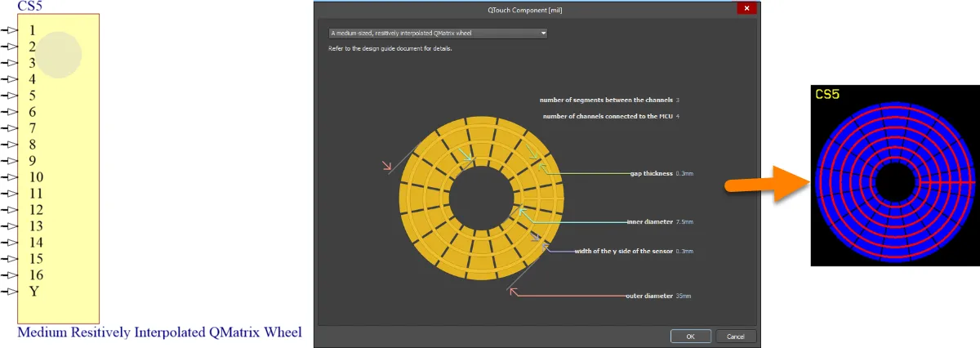Click 'number of channels connected to the MCU' label
This screenshot has width=980, height=348.
608,116
